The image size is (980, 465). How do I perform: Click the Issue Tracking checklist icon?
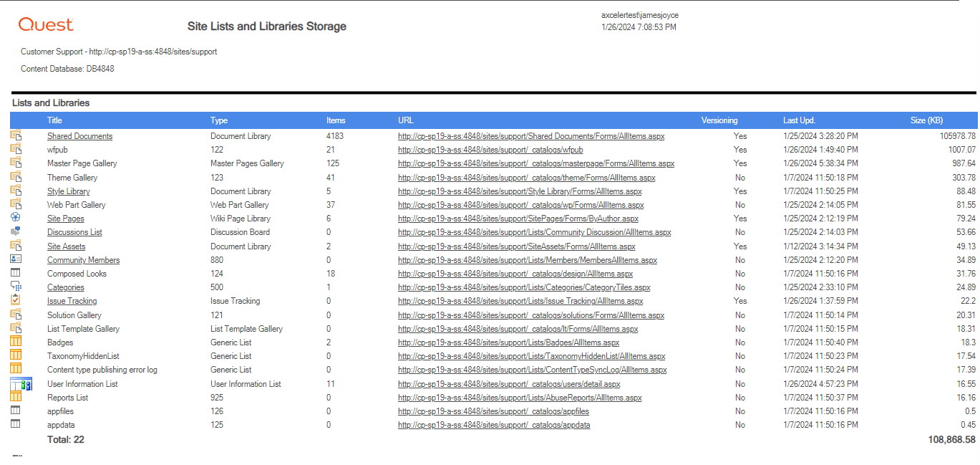[15, 300]
